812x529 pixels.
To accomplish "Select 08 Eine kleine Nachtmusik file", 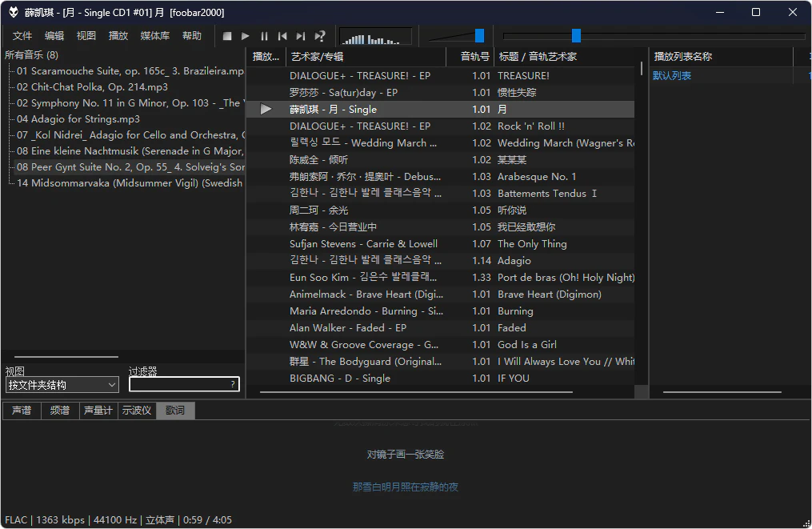I will pyautogui.click(x=130, y=151).
